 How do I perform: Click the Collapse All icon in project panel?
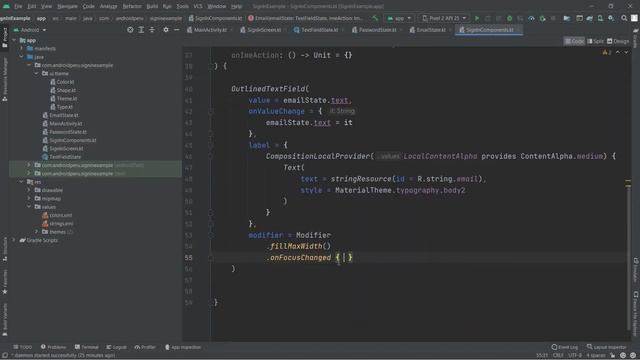point(152,30)
